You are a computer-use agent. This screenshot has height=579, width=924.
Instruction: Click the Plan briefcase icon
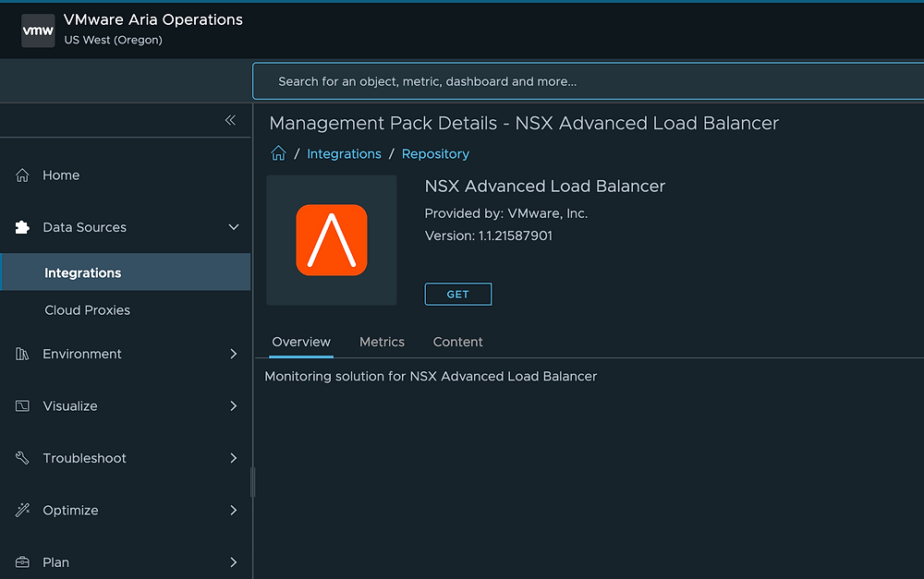pyautogui.click(x=22, y=562)
